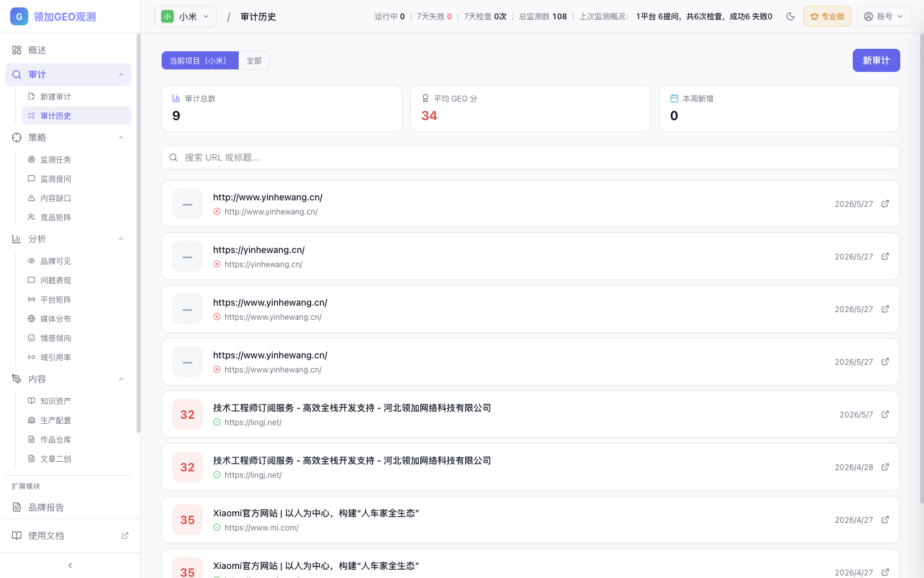924x578 pixels.
Task: Open the http://www.yinhewang.cn/ audit title
Action: click(x=268, y=197)
